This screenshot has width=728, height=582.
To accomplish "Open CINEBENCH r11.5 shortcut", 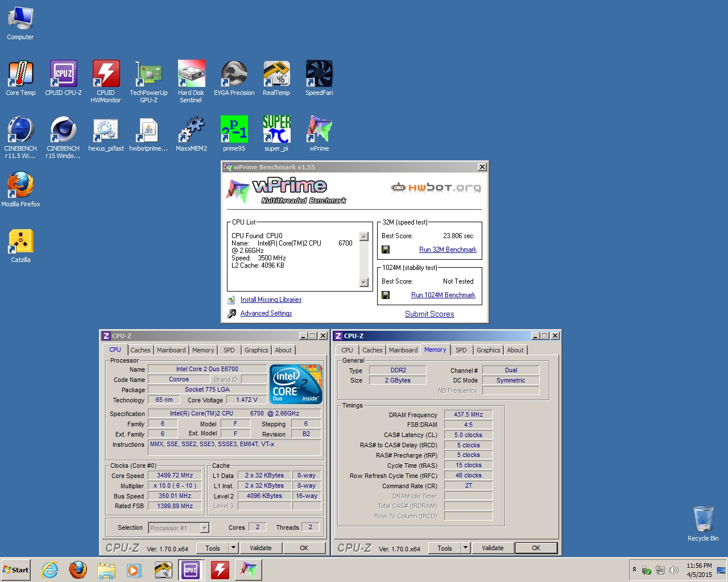I will [x=20, y=138].
